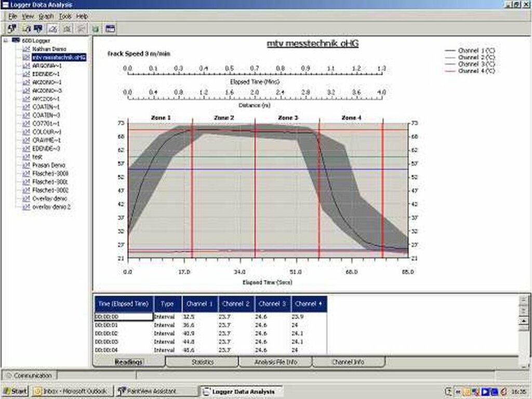
Task: Click the third toolbar icon showing a blue monitor
Action: pyautogui.click(x=38, y=29)
